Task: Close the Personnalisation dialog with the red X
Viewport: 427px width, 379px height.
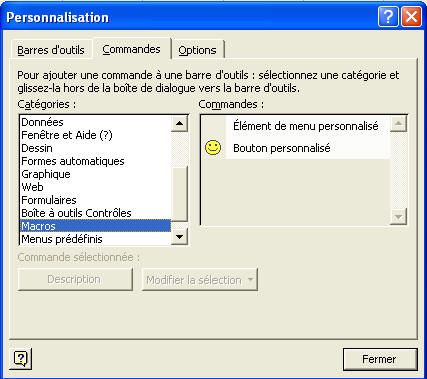Action: tap(411, 17)
